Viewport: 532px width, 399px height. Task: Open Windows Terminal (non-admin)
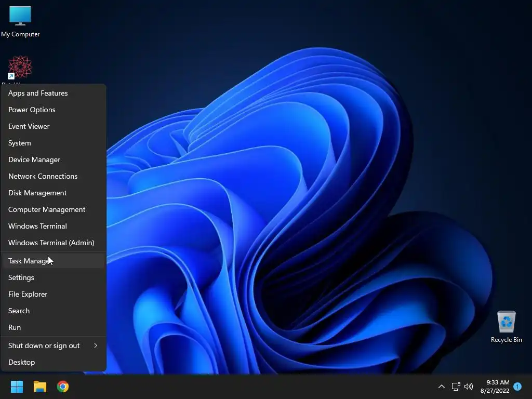(54, 226)
